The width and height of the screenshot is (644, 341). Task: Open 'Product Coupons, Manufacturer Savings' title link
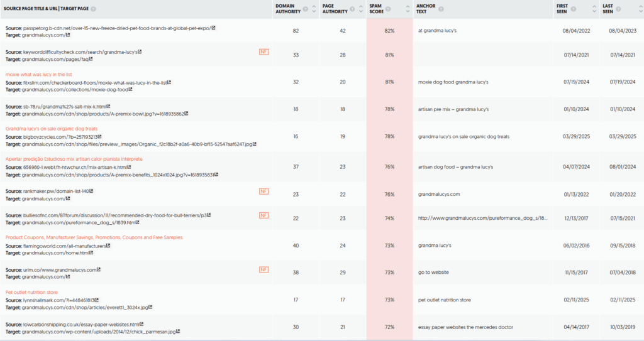click(94, 237)
